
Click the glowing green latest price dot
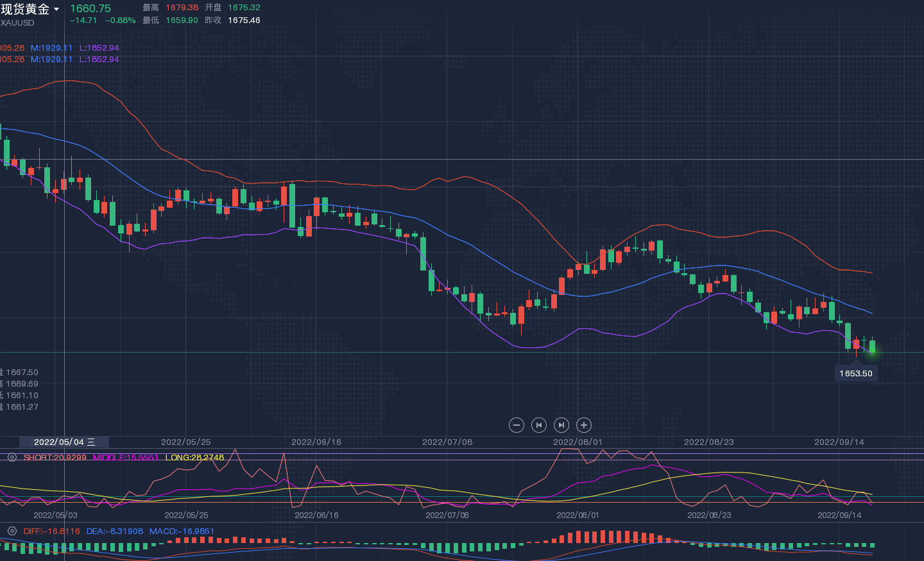[872, 351]
